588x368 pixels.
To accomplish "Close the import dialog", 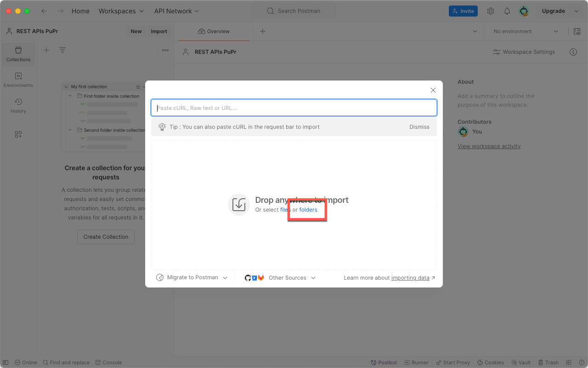I will (x=433, y=90).
